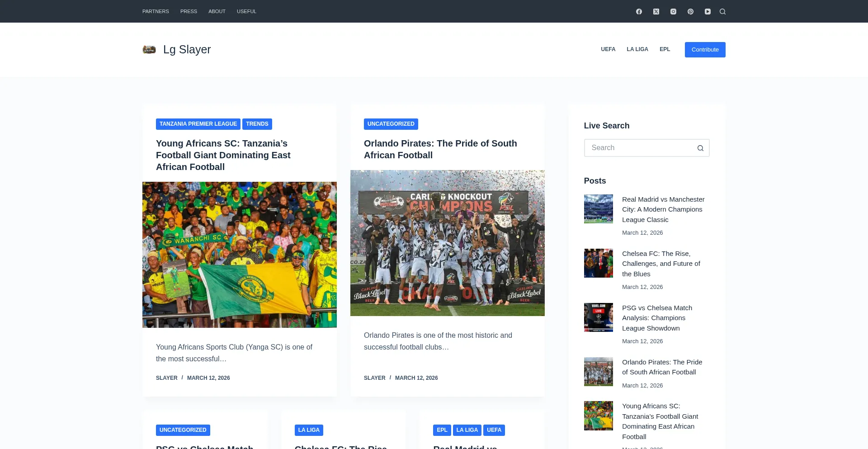This screenshot has height=449, width=868.
Task: Open the X (Twitter) social icon
Action: 656,11
